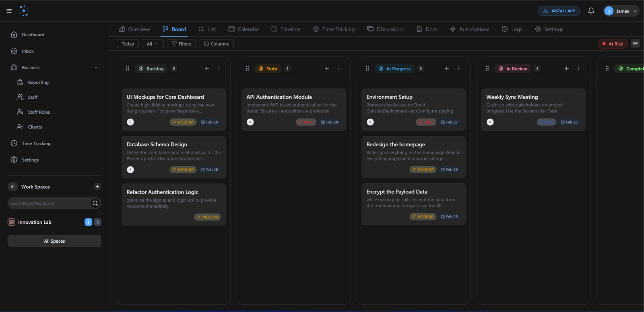The image size is (644, 312).
Task: Open the three-dot menu of Todo column
Action: [339, 69]
